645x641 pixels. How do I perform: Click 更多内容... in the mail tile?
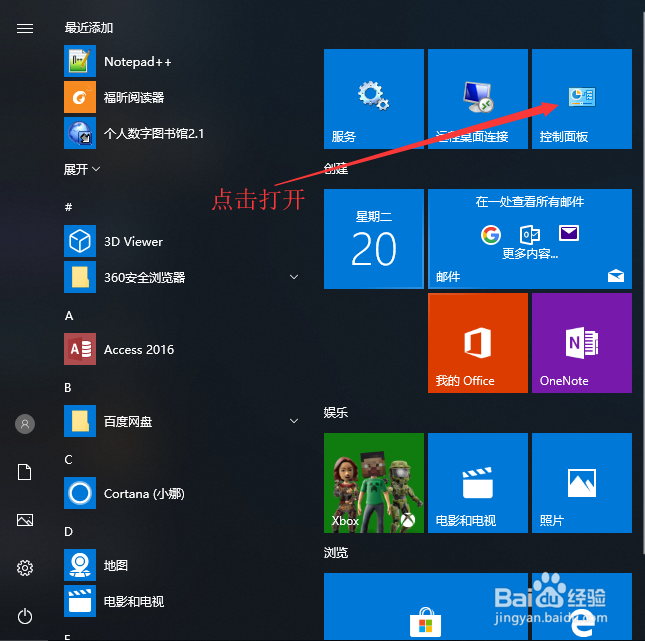click(x=530, y=253)
